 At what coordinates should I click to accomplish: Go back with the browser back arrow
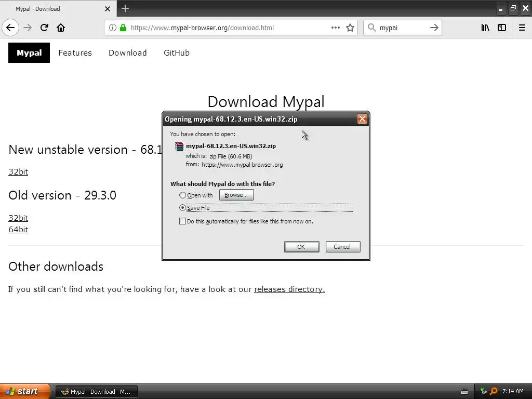point(10,28)
